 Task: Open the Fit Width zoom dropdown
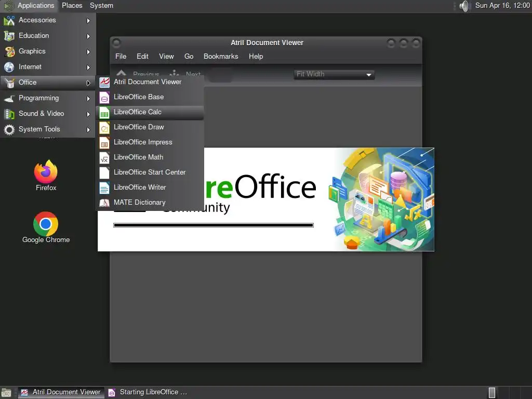334,74
